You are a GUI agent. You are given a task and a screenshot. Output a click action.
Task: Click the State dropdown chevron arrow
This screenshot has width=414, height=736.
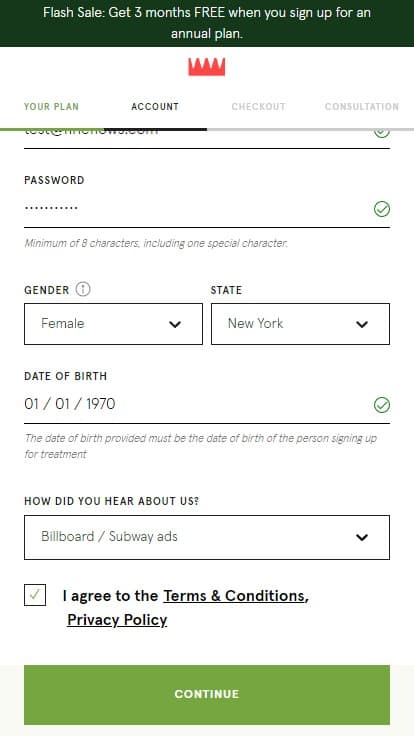[362, 324]
